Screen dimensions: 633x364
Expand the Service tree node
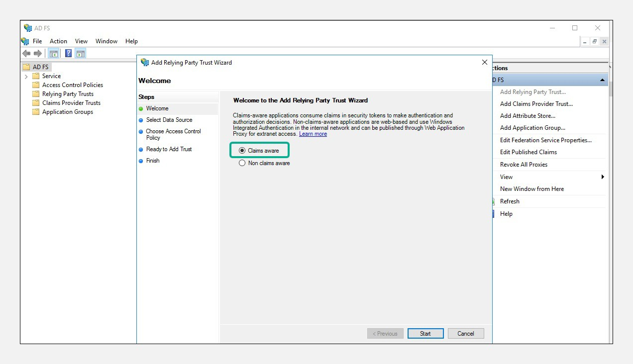(x=26, y=77)
